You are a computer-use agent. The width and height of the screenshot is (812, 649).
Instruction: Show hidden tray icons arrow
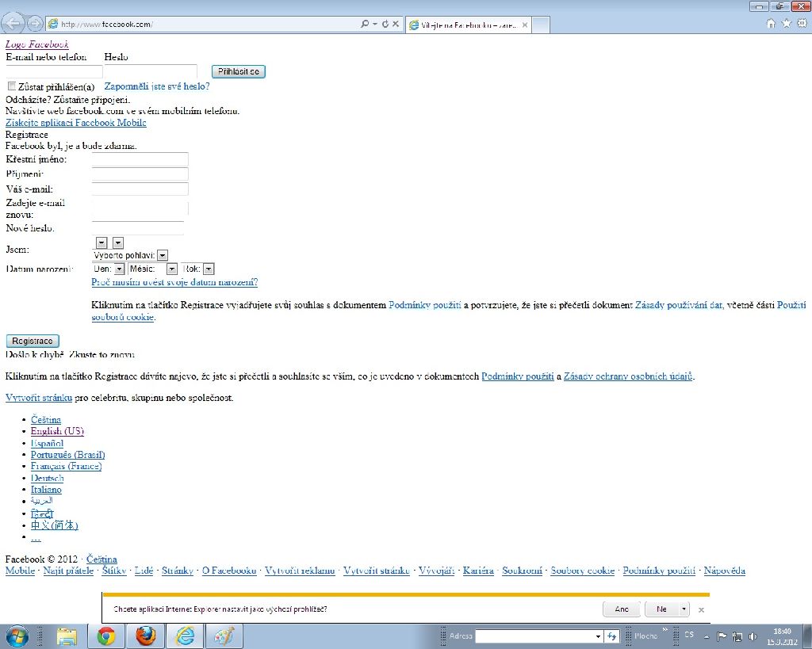[707, 636]
